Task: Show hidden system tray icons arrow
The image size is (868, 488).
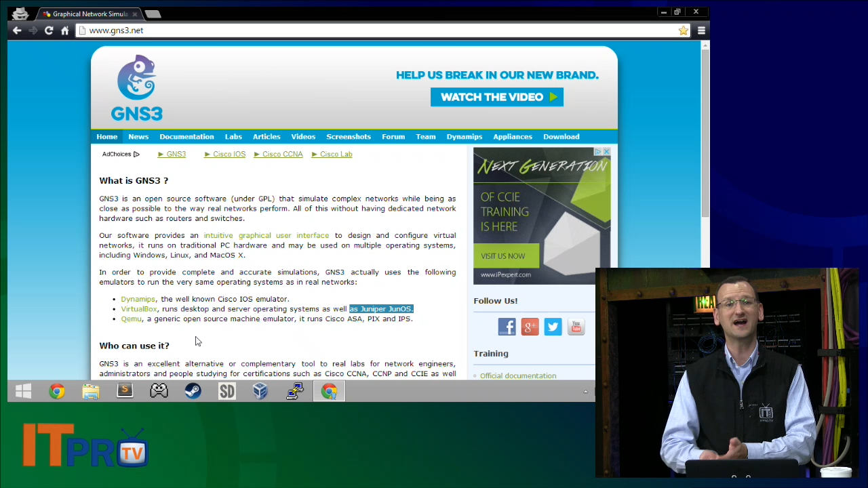Action: [586, 391]
